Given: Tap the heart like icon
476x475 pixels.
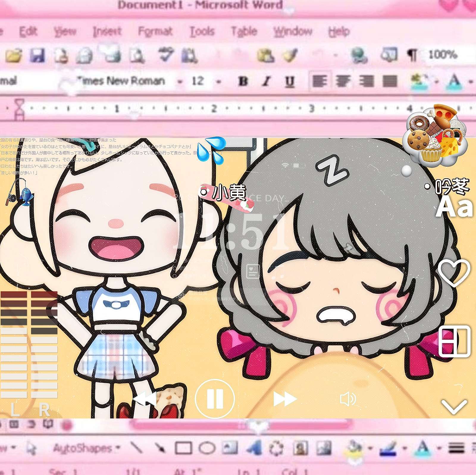Looking at the screenshot, I should tap(454, 272).
